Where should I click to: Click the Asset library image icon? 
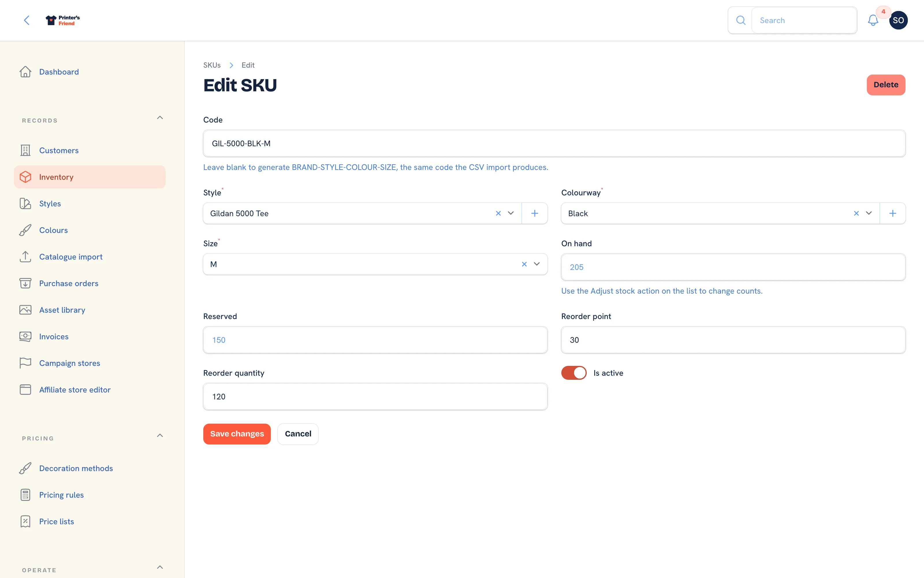pyautogui.click(x=25, y=310)
